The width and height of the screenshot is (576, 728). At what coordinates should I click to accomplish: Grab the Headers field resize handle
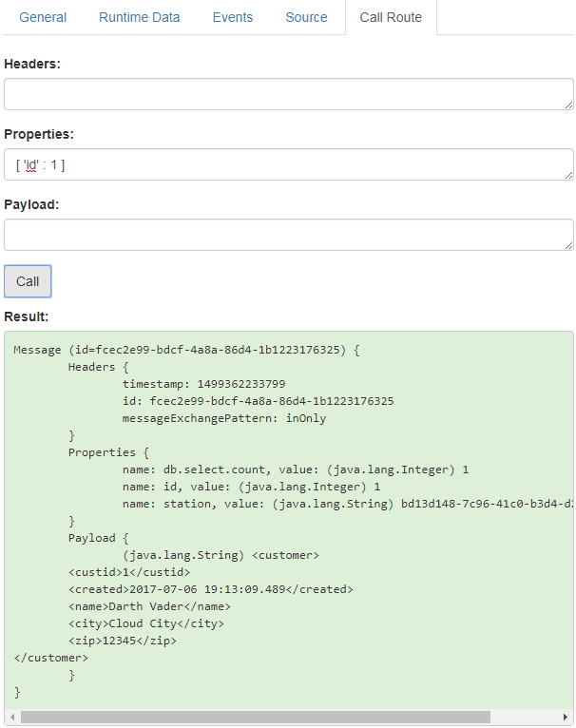point(568,105)
